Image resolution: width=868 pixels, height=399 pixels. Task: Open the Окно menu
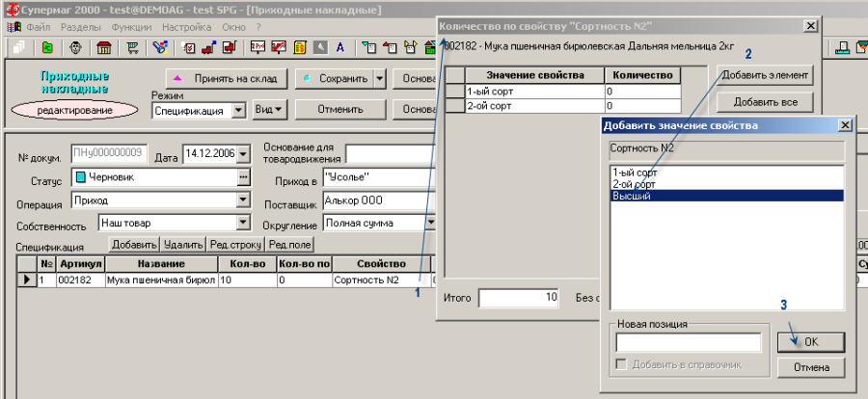coord(233,27)
